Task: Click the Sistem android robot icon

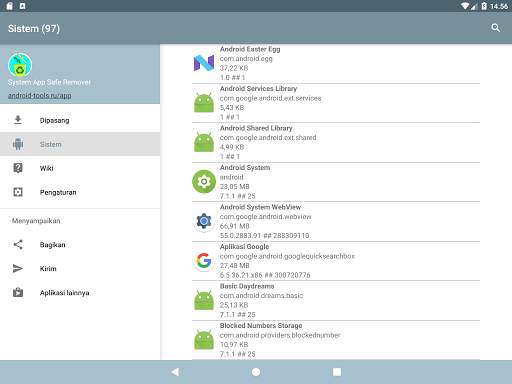Action: [18, 144]
